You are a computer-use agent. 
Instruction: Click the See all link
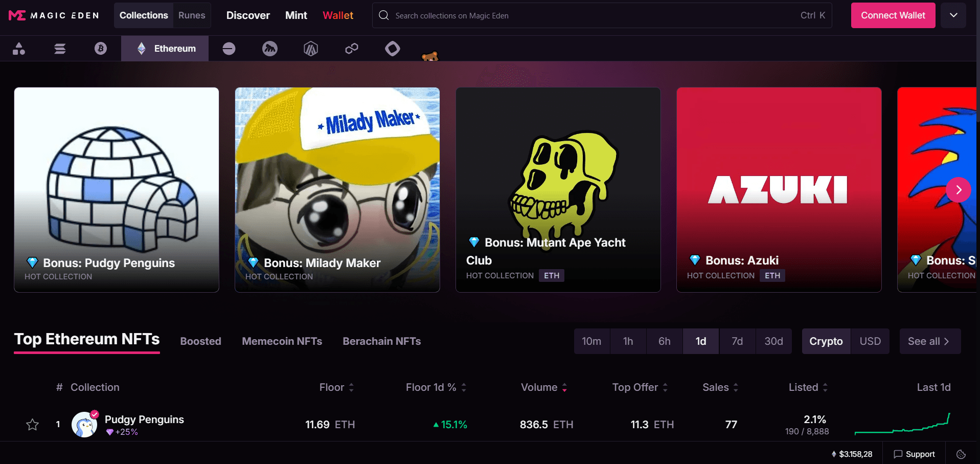click(x=930, y=341)
